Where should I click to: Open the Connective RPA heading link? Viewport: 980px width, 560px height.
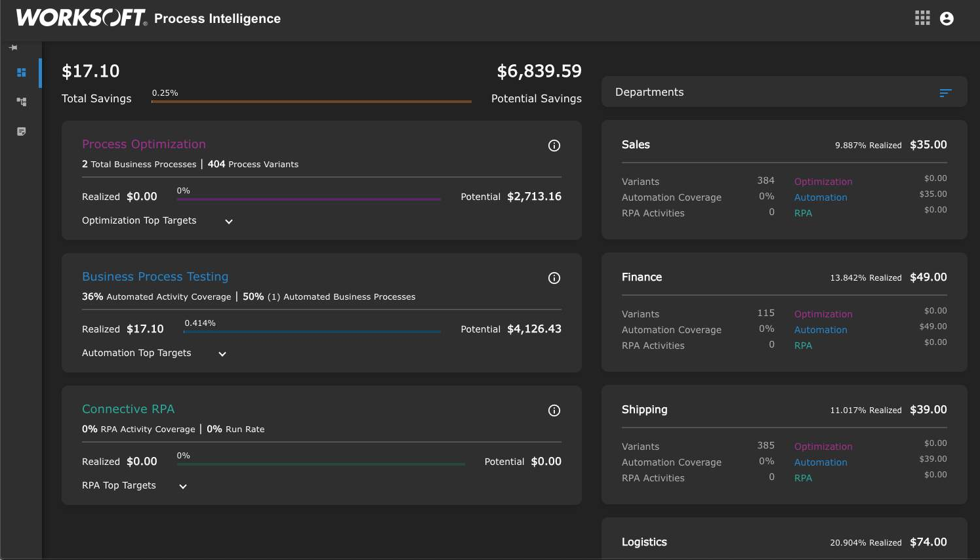[128, 409]
